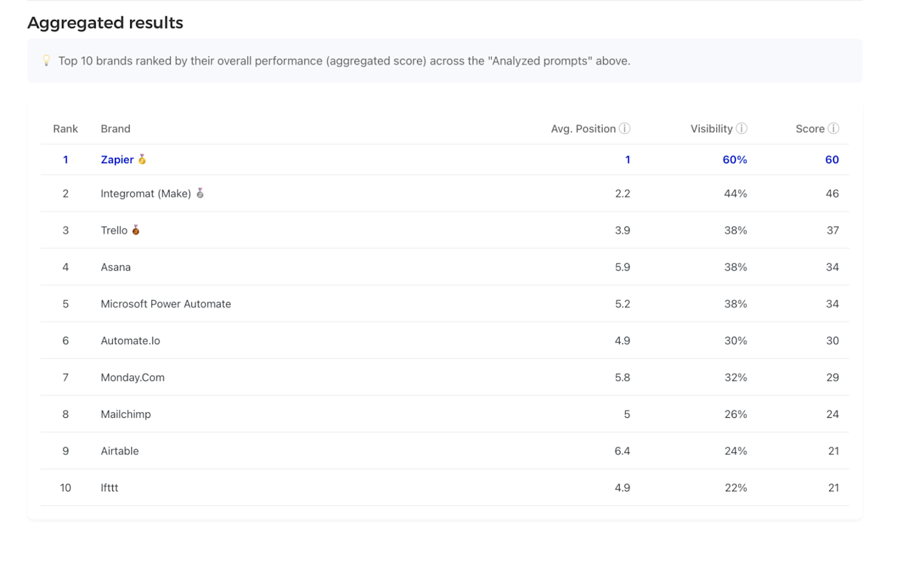The height and width of the screenshot is (585, 924).
Task: Click the bronze medal next to Trello
Action: coord(136,230)
